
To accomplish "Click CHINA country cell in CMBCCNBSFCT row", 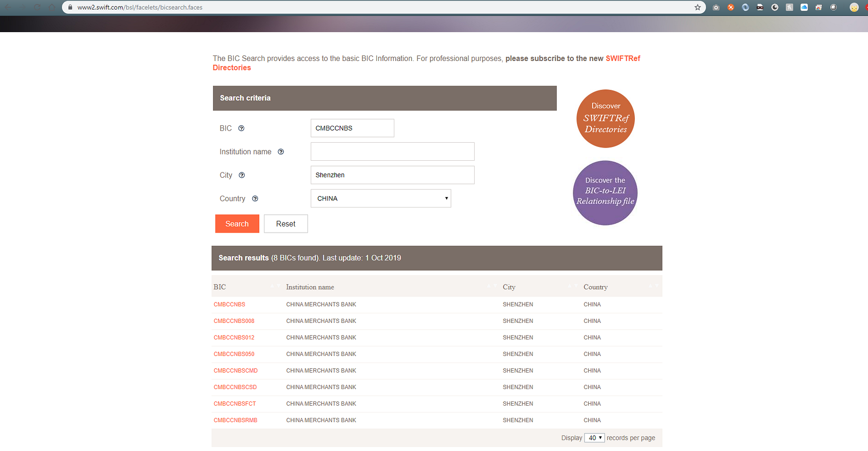I will (x=592, y=404).
